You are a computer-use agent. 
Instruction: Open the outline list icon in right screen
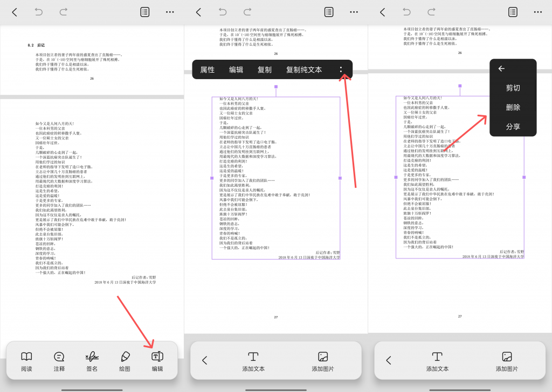coord(513,12)
